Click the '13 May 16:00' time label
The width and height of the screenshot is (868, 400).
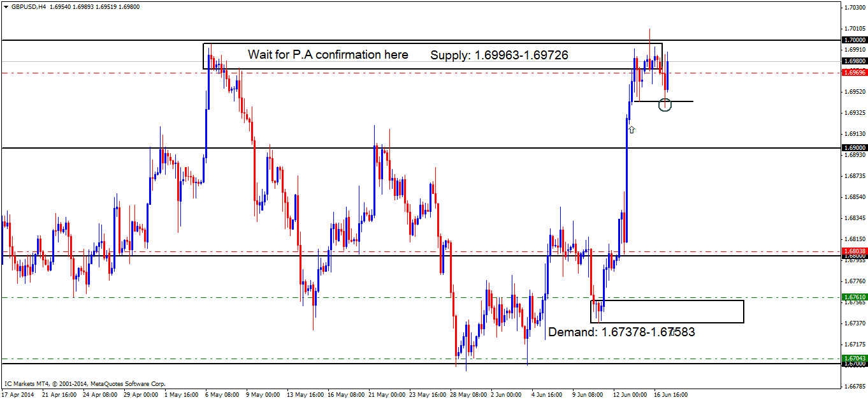[305, 395]
